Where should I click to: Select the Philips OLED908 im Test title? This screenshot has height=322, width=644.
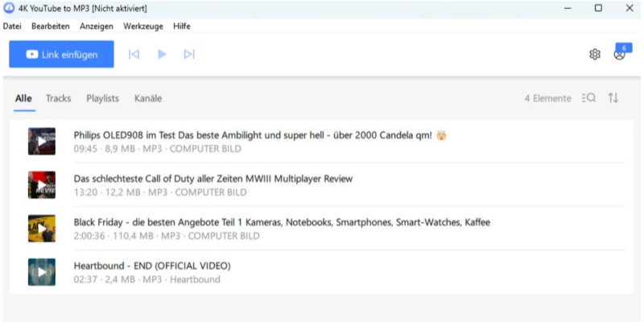[x=260, y=135]
